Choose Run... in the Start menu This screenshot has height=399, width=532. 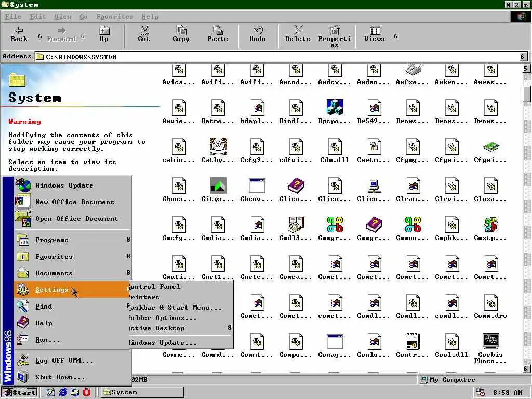[72, 340]
